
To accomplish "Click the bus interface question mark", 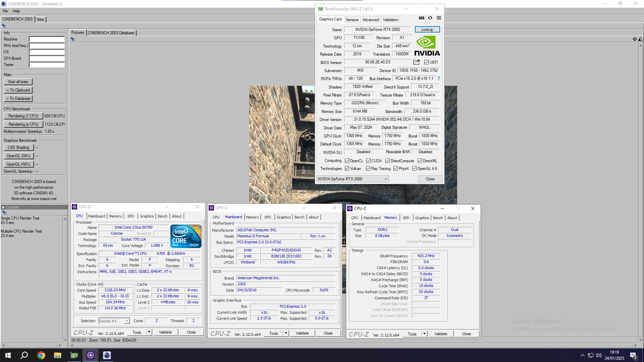I will tap(438, 78).
